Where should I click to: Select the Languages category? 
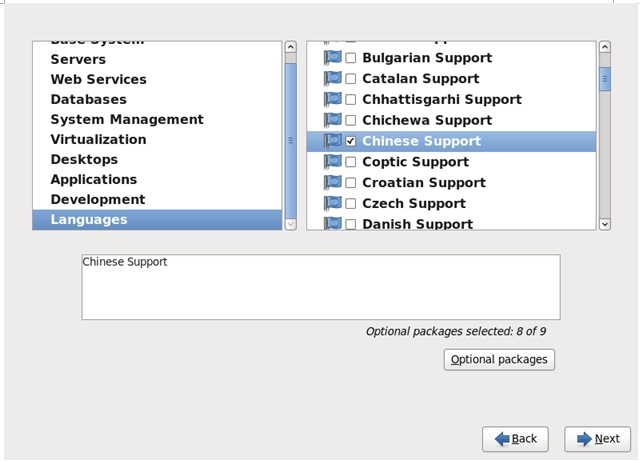[x=157, y=220]
